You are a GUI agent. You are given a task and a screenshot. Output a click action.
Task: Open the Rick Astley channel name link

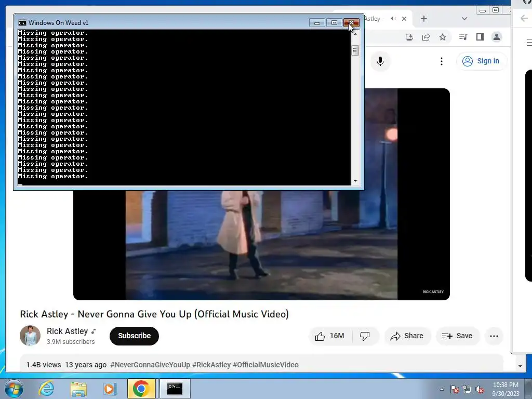[67, 331]
